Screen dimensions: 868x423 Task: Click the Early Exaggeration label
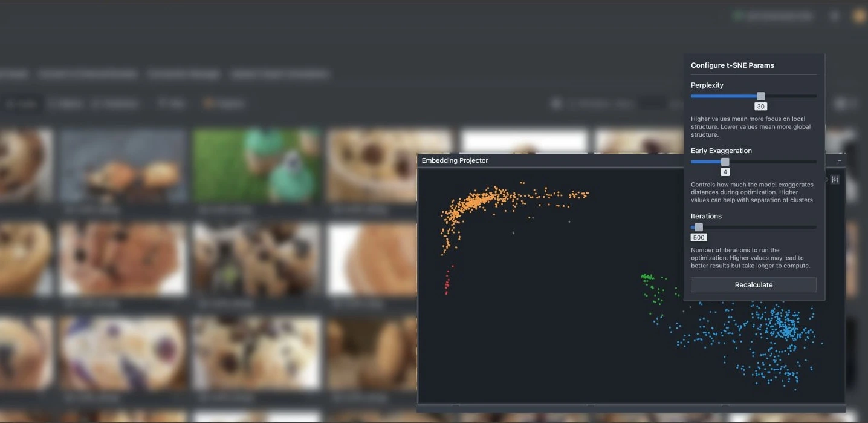(722, 151)
